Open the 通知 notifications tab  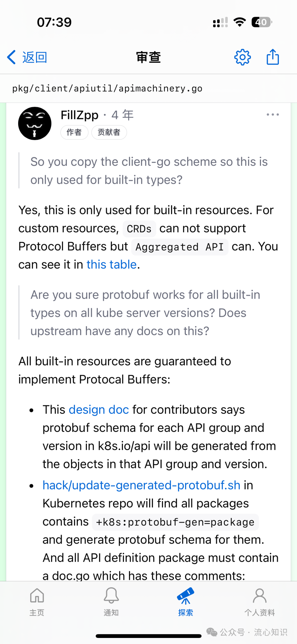[111, 601]
